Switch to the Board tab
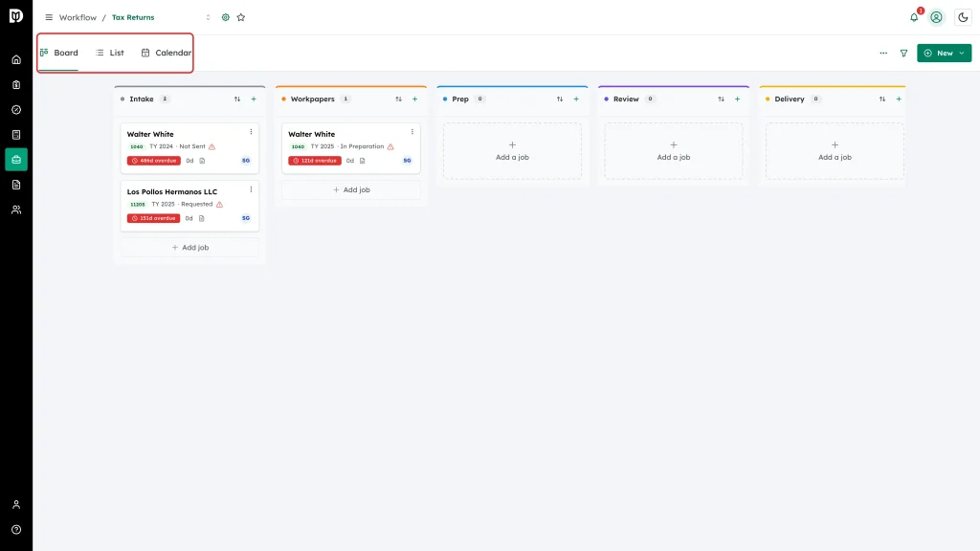 (x=59, y=53)
